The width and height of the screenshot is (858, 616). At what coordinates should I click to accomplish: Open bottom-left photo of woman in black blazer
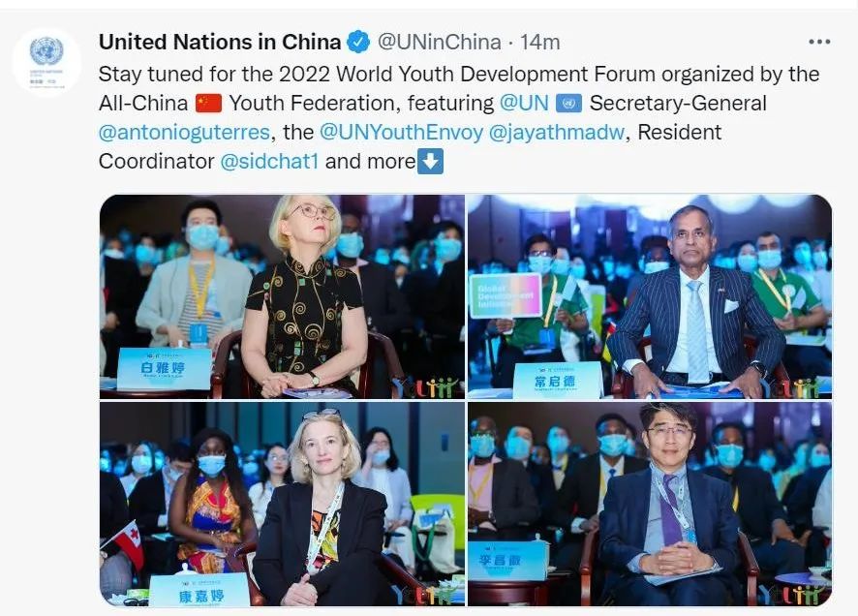pos(282,504)
